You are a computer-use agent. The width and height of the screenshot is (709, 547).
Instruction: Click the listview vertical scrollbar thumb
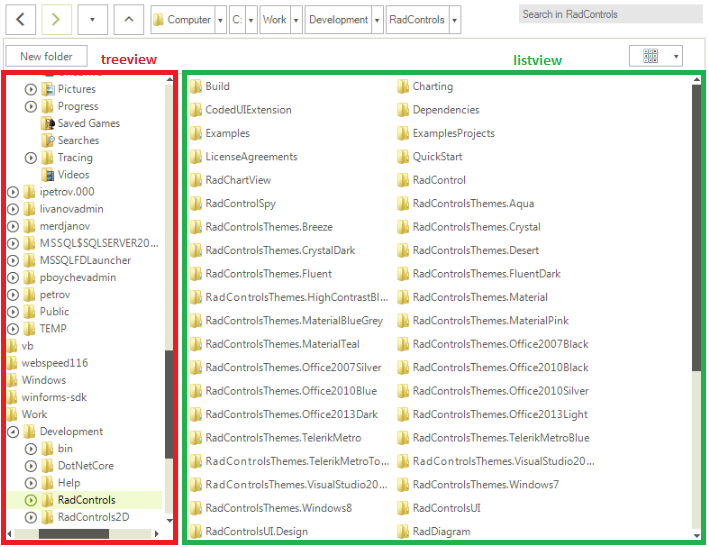tap(696, 228)
